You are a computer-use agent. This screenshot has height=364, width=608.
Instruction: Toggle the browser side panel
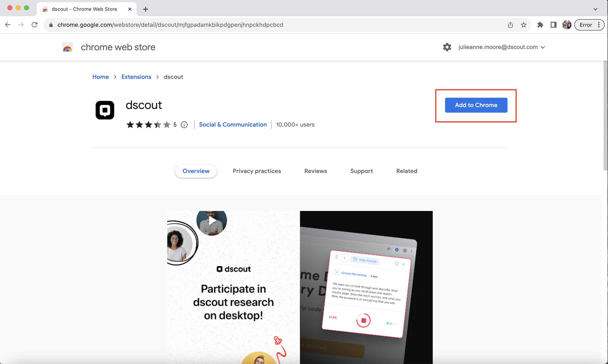pyautogui.click(x=553, y=25)
